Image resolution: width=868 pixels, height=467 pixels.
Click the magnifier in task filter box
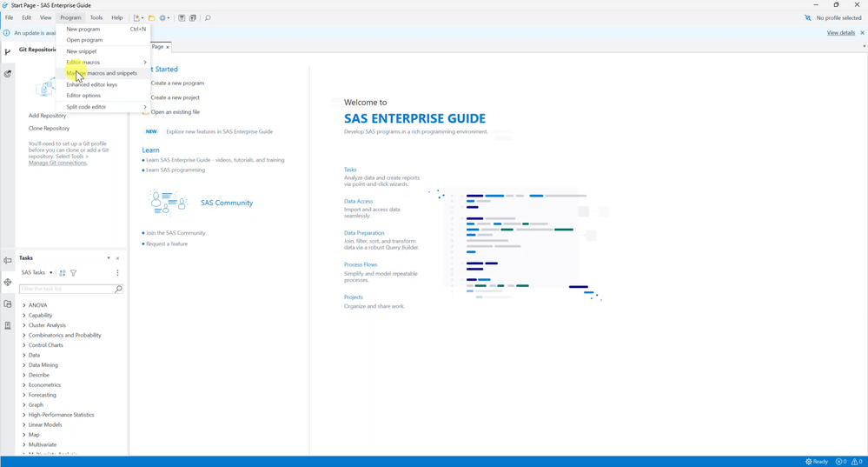(x=118, y=289)
